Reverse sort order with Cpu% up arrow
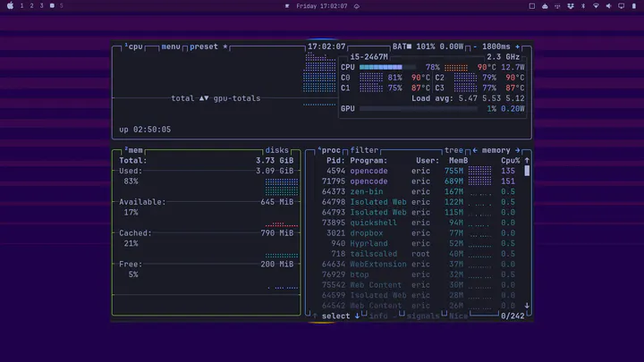The height and width of the screenshot is (362, 644). [x=527, y=161]
